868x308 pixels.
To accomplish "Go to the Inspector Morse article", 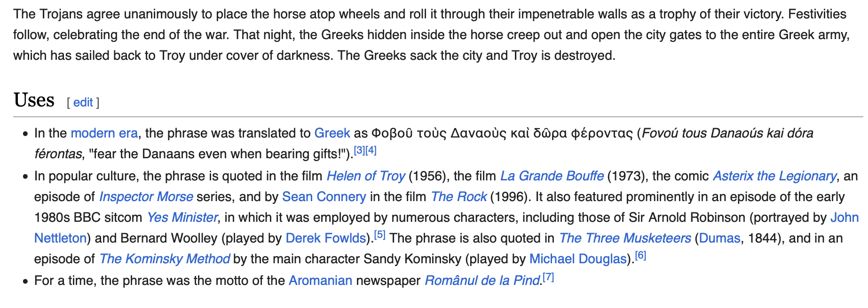I will [x=146, y=197].
